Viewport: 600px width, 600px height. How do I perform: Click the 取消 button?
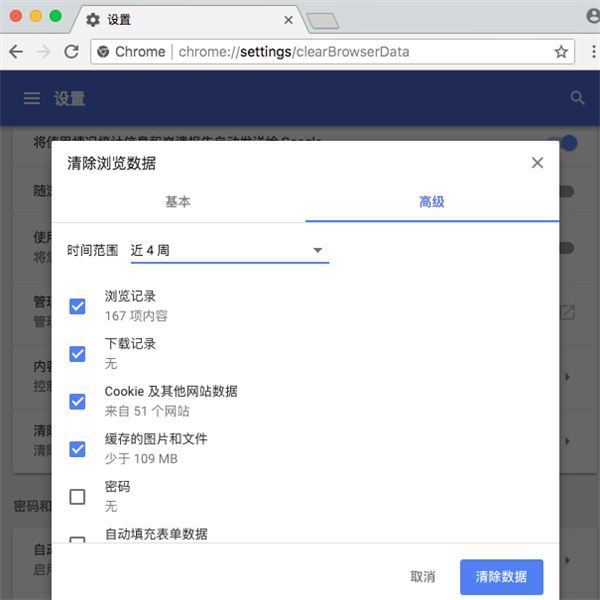[423, 577]
